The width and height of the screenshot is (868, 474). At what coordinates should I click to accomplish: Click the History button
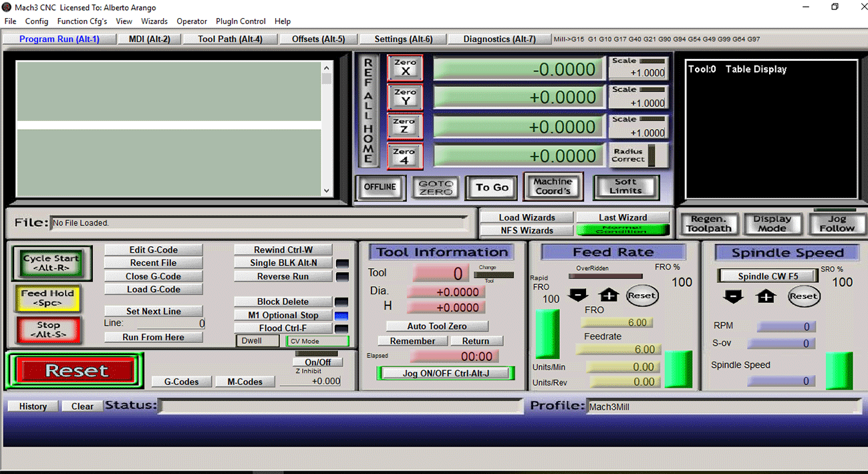click(x=33, y=406)
